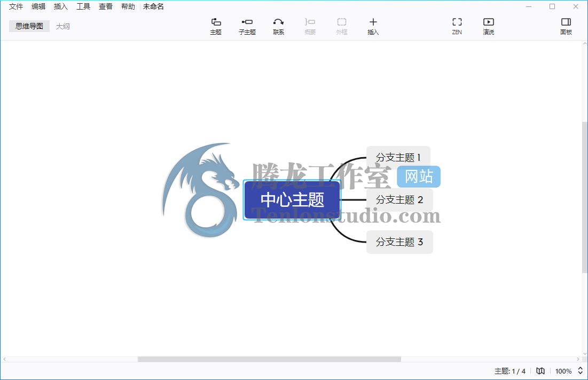The image size is (588, 380).
Task: Open the 查看 menu
Action: coord(106,6)
